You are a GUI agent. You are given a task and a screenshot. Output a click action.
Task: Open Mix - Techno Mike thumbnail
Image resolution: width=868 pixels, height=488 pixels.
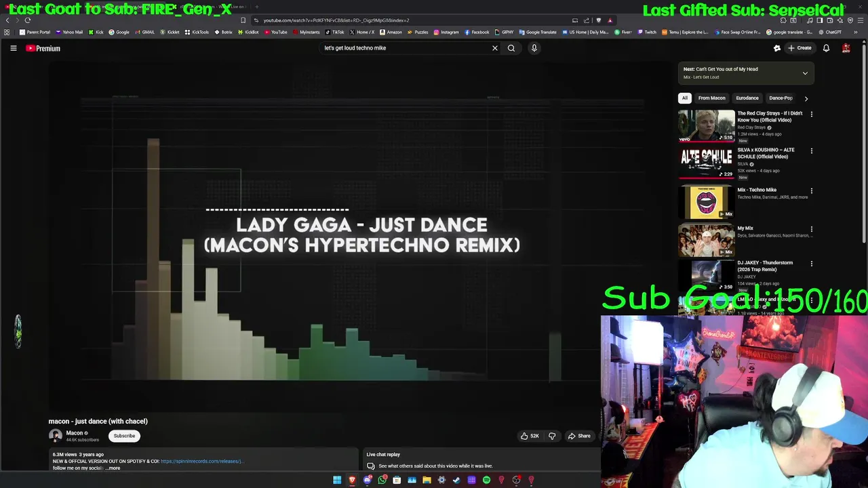pyautogui.click(x=706, y=203)
